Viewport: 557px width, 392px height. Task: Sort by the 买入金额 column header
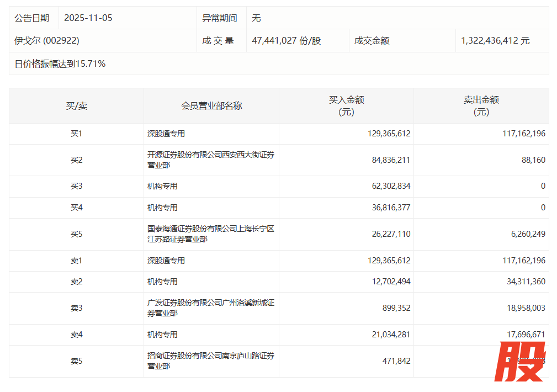[346, 106]
